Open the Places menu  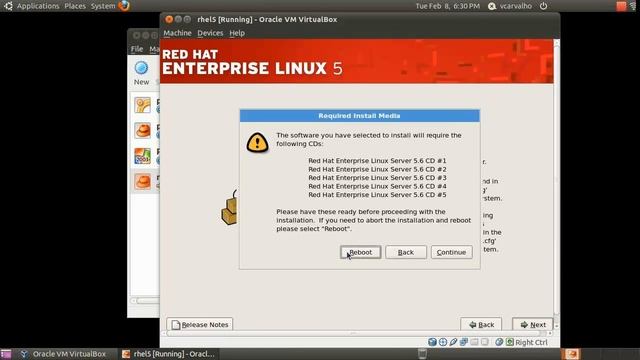click(75, 6)
